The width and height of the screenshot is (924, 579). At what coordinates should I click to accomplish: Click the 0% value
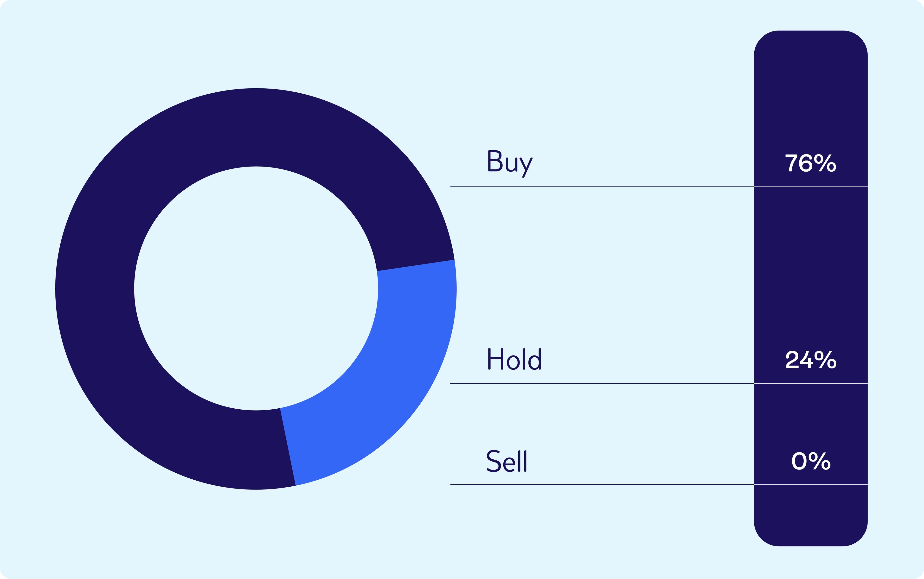[811, 461]
